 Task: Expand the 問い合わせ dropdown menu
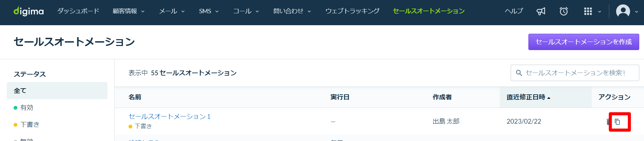(292, 11)
